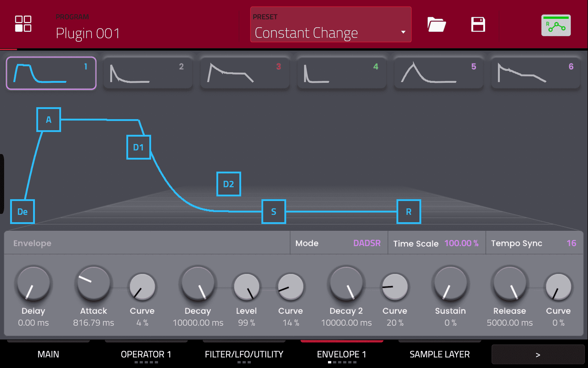
Task: Click the next page arrow button
Action: [538, 355]
